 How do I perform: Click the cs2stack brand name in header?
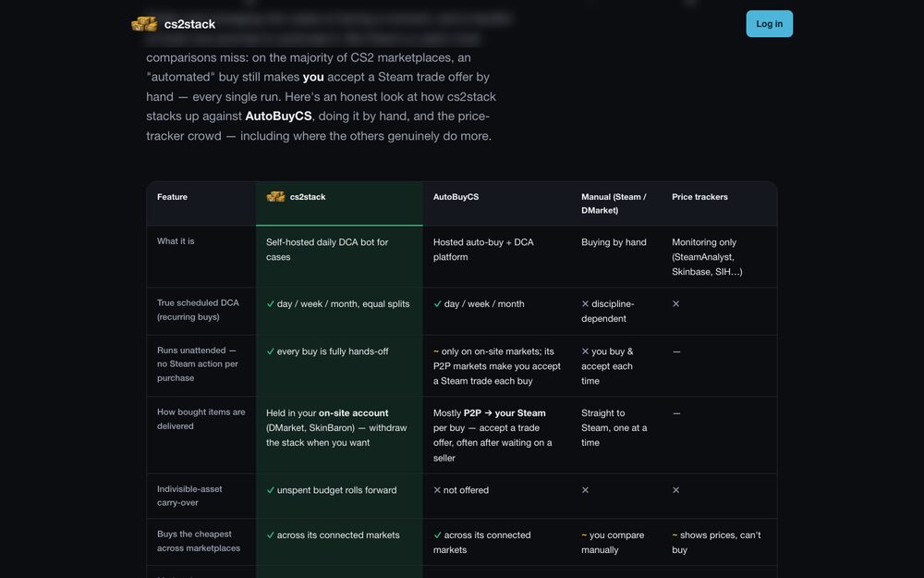click(189, 24)
